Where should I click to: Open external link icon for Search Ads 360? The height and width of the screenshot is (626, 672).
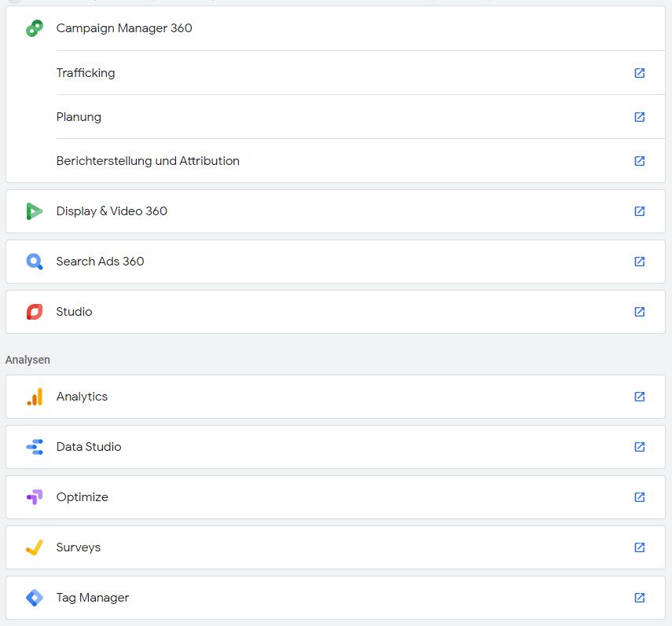coord(640,262)
